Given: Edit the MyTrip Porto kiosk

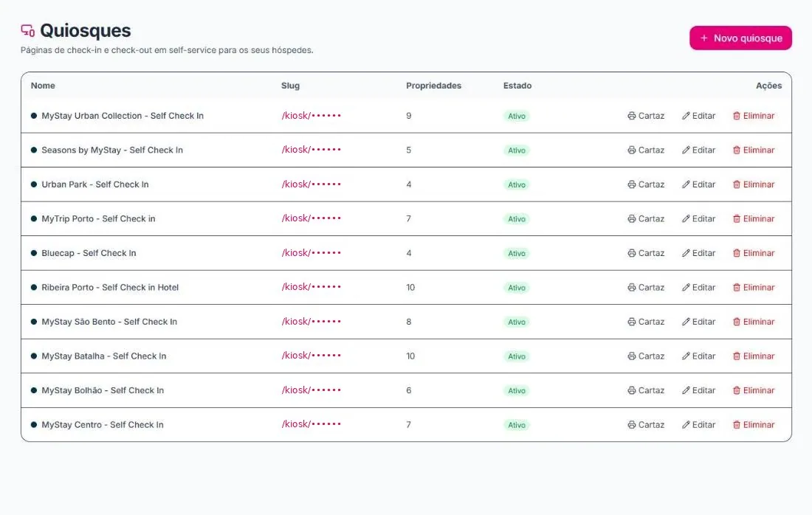Looking at the screenshot, I should (698, 219).
